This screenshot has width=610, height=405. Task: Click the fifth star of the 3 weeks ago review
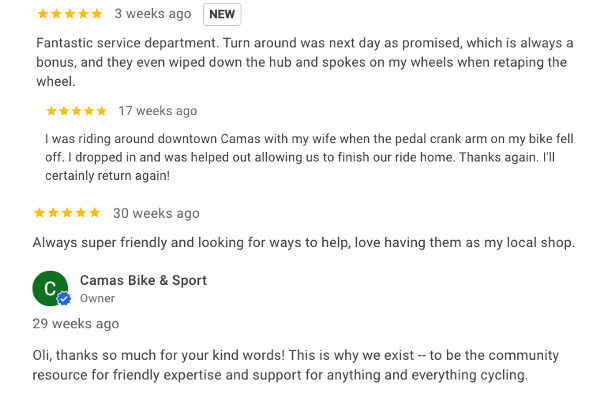pos(96,14)
